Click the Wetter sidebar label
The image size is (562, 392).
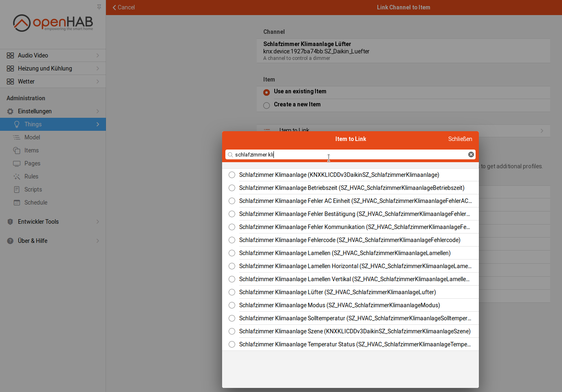26,81
